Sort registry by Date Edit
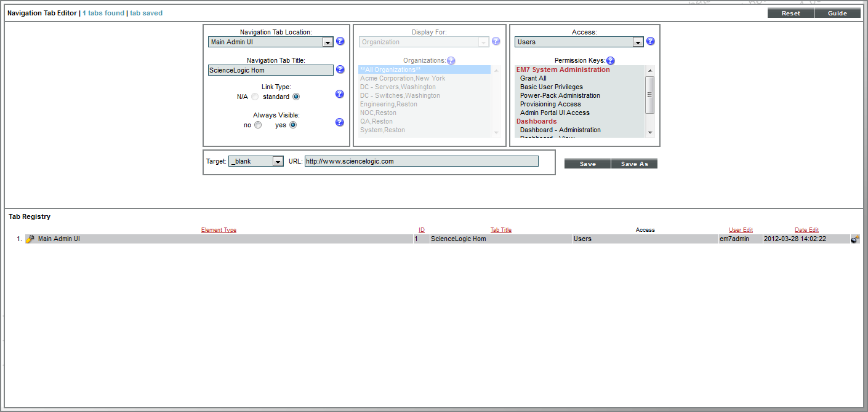The width and height of the screenshot is (868, 412). [806, 230]
